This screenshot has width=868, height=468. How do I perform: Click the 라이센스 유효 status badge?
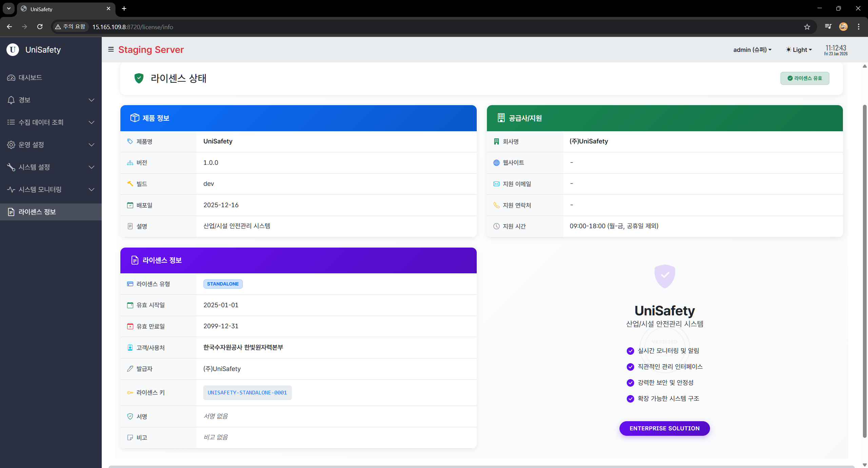point(805,78)
